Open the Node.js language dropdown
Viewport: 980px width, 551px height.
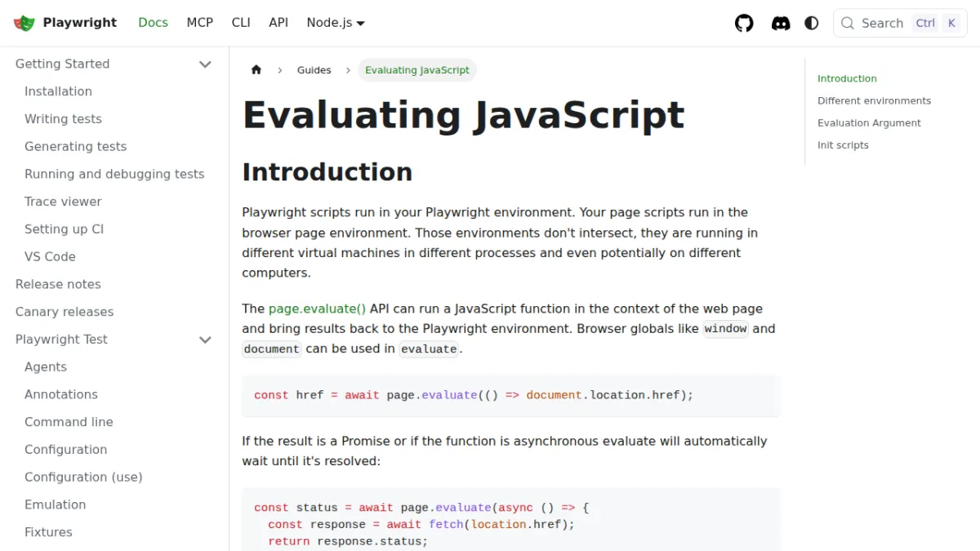[336, 23]
